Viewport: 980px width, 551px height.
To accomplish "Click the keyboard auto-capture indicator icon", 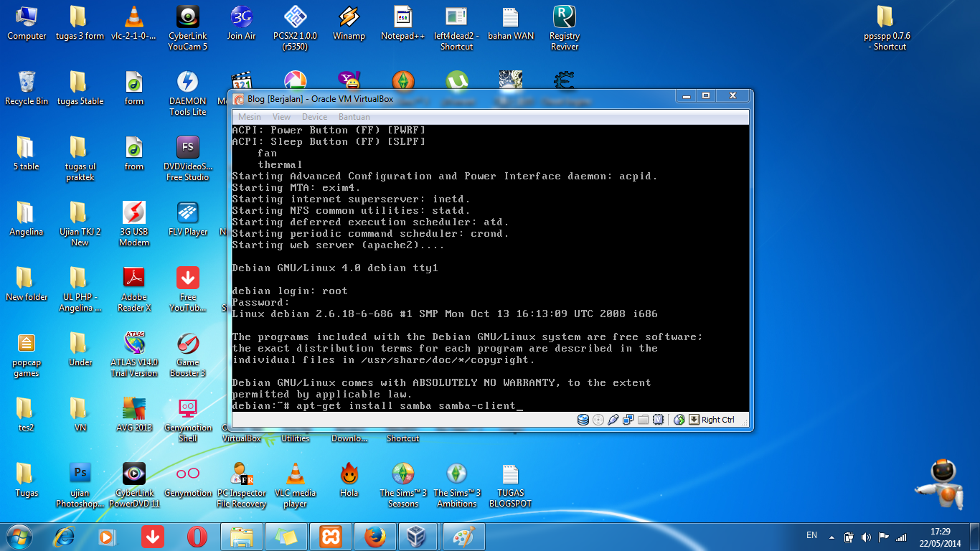I will click(x=694, y=420).
